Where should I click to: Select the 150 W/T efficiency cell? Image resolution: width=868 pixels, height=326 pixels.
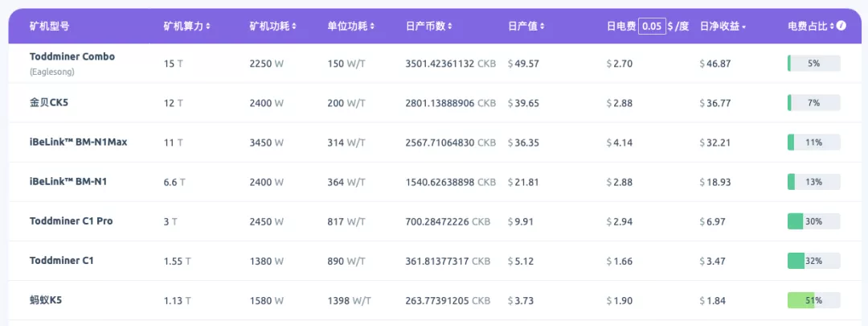coord(346,64)
